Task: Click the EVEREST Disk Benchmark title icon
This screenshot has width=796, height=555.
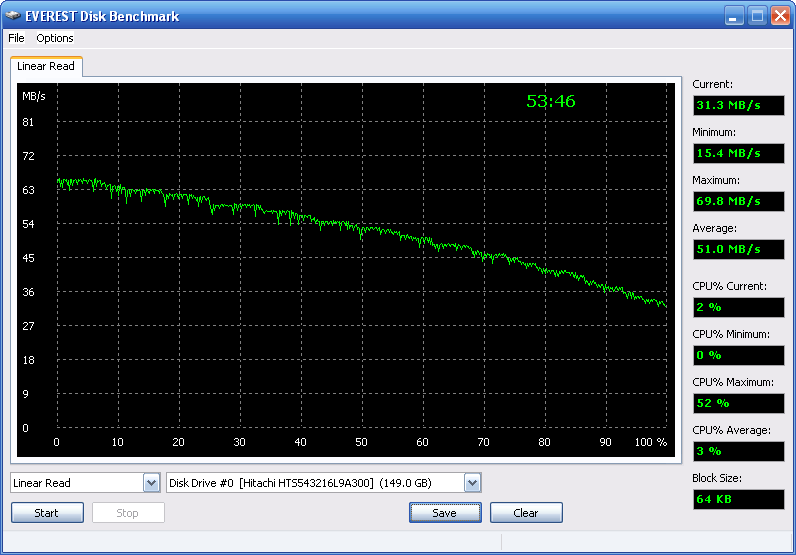Action: click(x=13, y=16)
